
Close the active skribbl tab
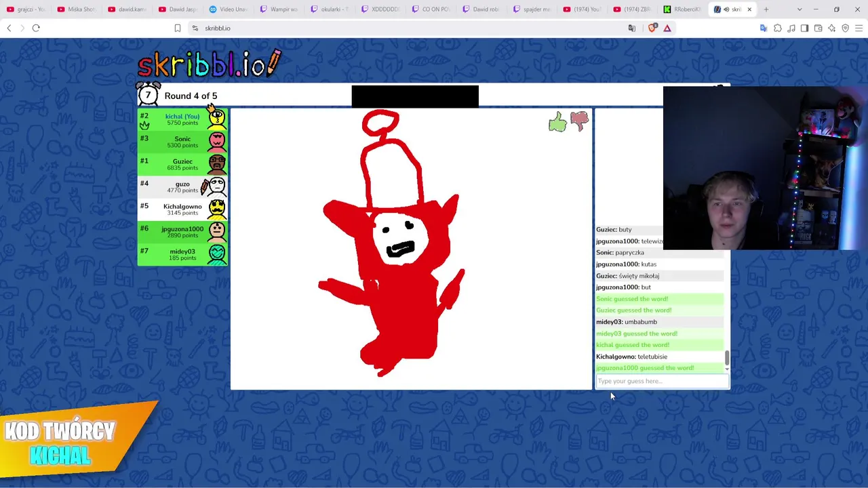pos(749,9)
